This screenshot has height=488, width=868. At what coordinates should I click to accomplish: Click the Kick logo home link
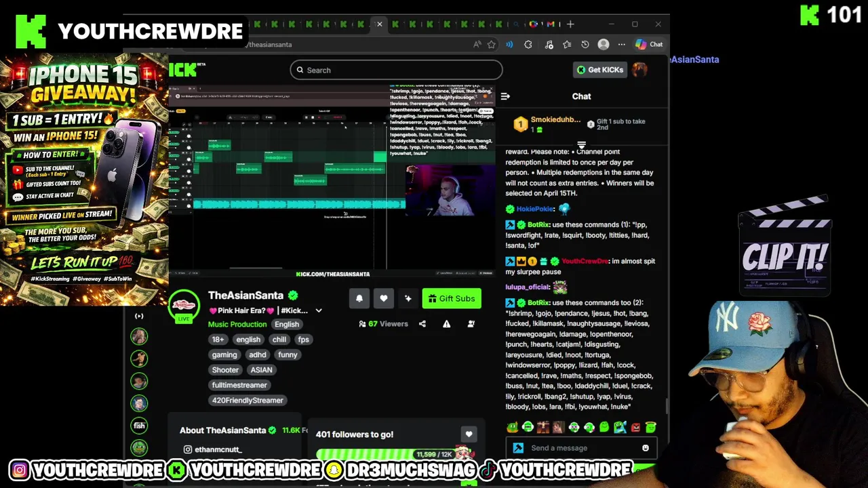point(186,70)
